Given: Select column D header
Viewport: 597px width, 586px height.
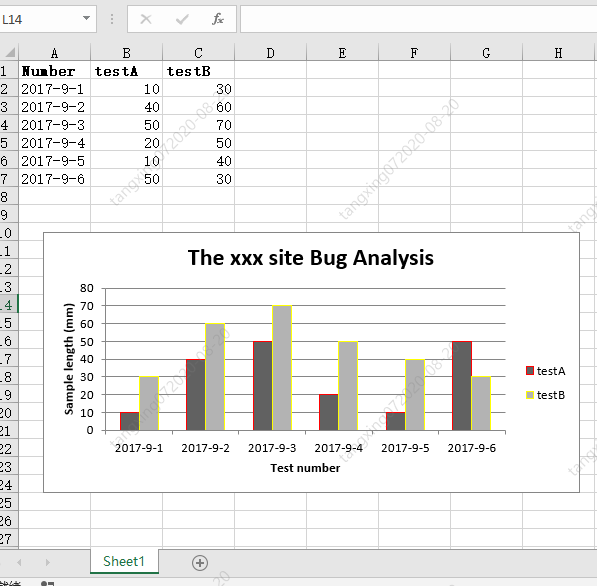Looking at the screenshot, I should tap(270, 53).
